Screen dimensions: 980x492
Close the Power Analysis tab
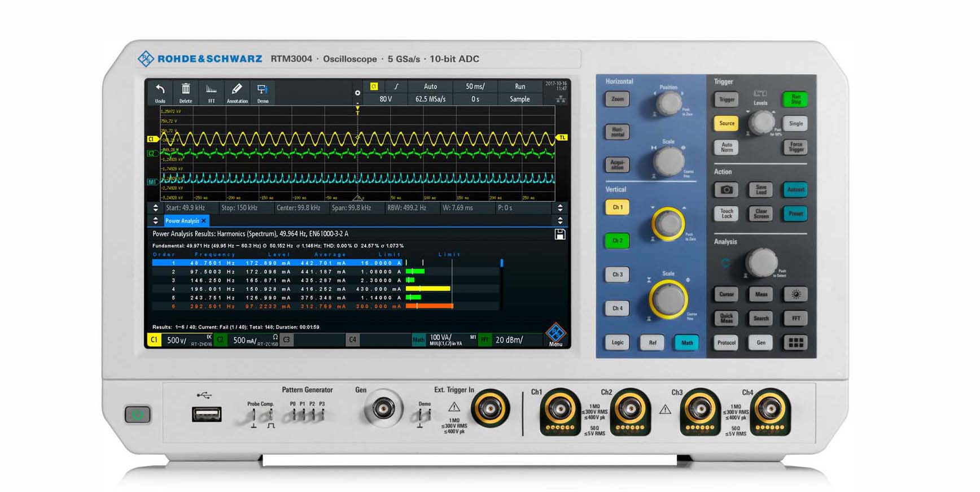(204, 221)
